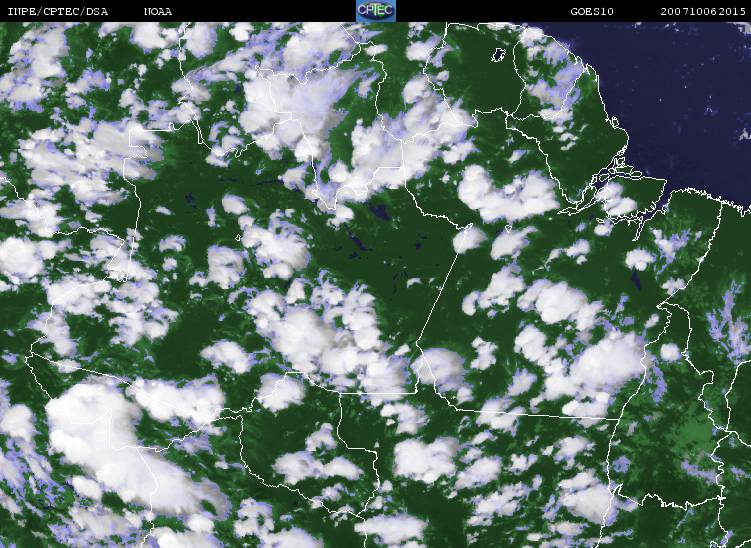Select the INPE/CPTEC/DSA header label

pyautogui.click(x=58, y=12)
